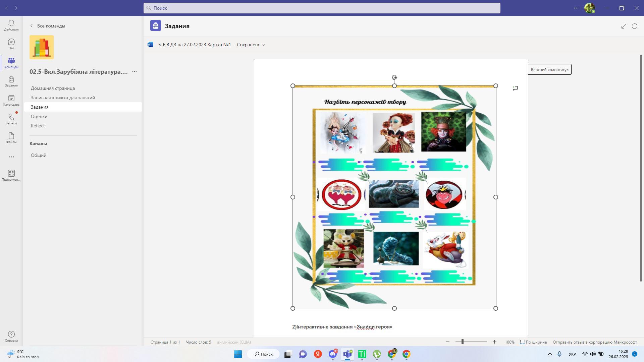Open the Windows Start button
This screenshot has height=362, width=644.
(x=238, y=354)
